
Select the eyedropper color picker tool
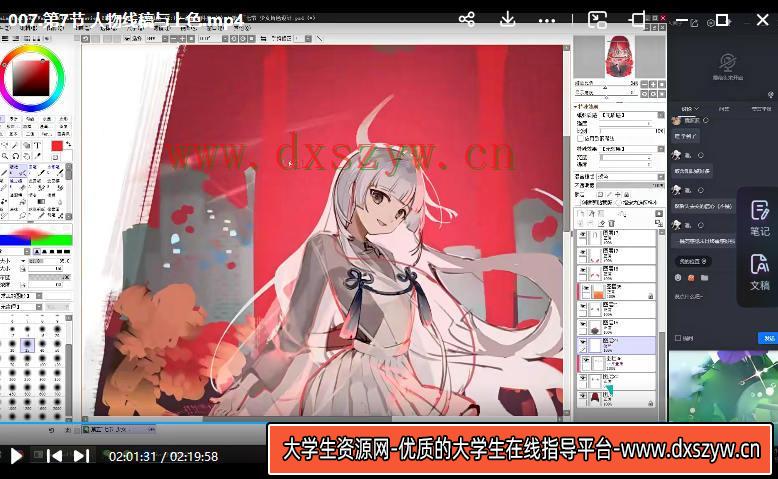click(x=37, y=156)
